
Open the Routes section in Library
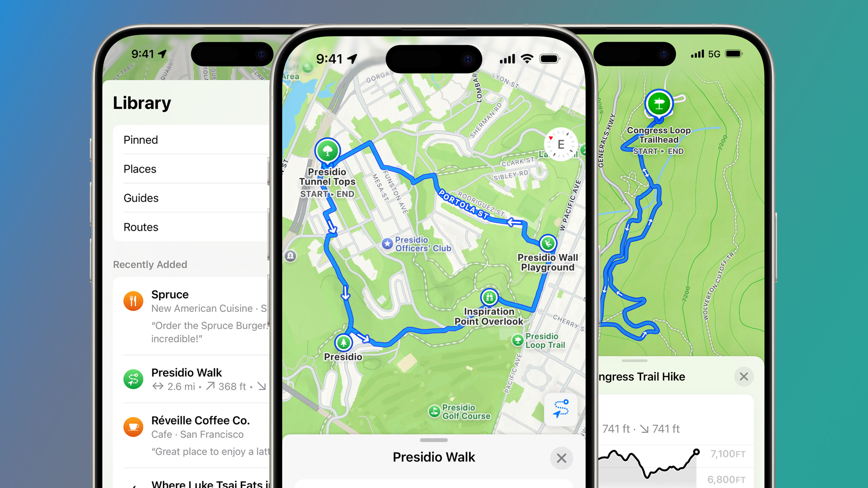pos(141,227)
